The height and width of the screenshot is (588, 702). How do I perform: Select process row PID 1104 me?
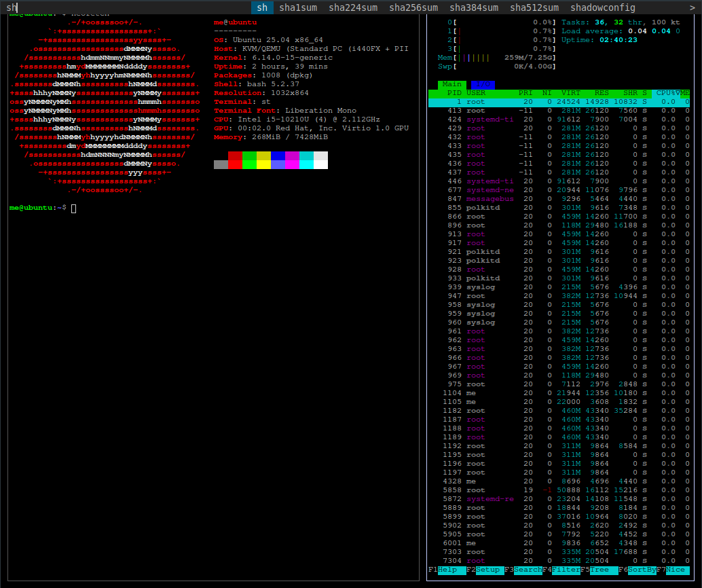coord(559,393)
